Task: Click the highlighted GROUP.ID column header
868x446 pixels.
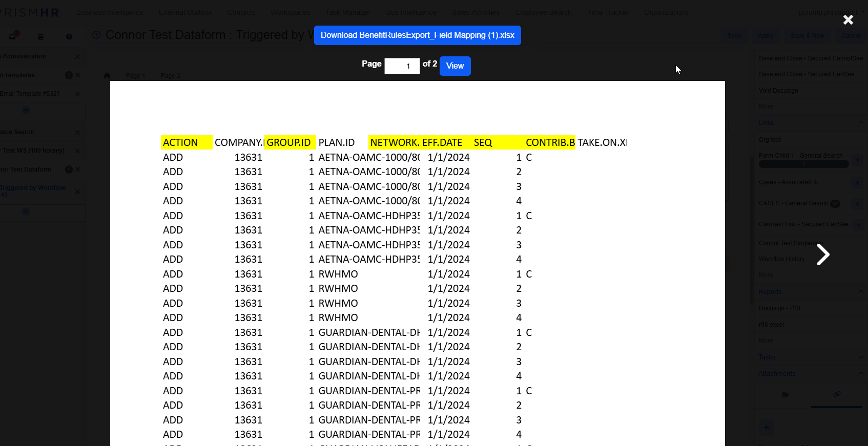Action: click(x=290, y=142)
